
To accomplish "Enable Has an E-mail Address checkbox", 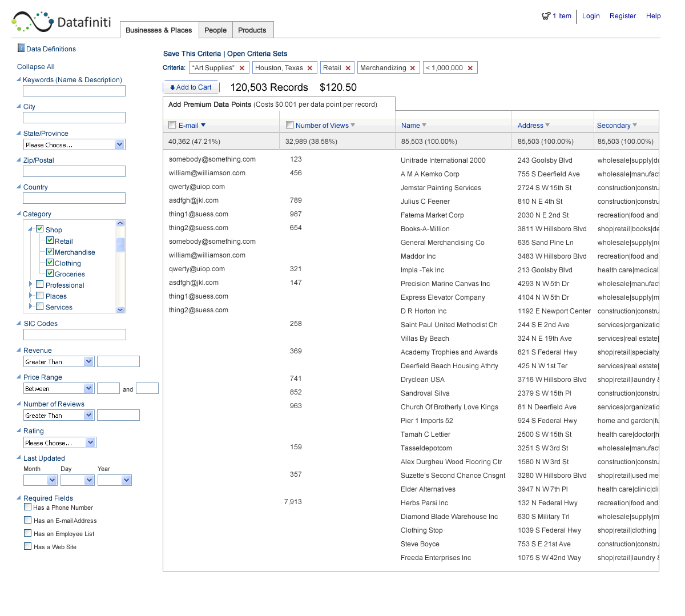I will (27, 520).
